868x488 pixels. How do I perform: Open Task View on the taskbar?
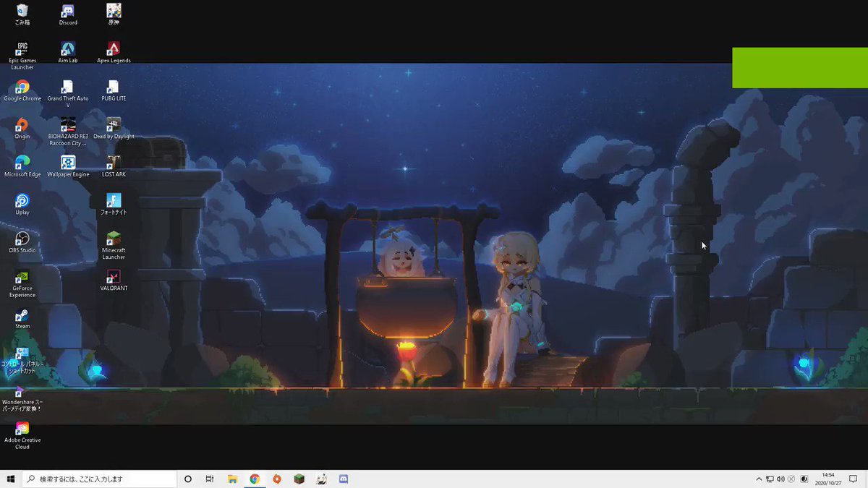click(210, 479)
